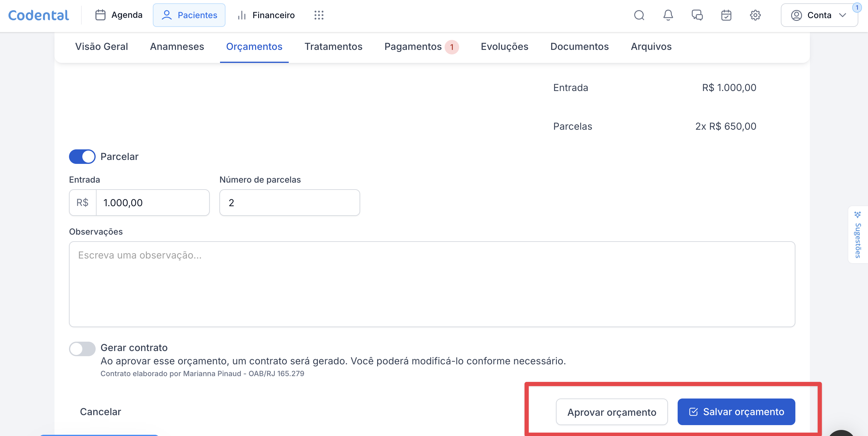Disable the Parcelar toggle
Image resolution: width=868 pixels, height=436 pixels.
[x=82, y=157]
